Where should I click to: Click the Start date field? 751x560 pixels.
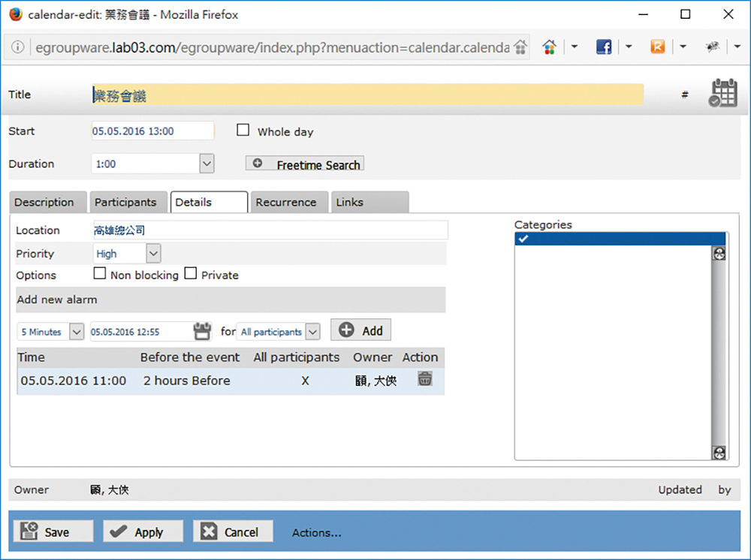(152, 131)
